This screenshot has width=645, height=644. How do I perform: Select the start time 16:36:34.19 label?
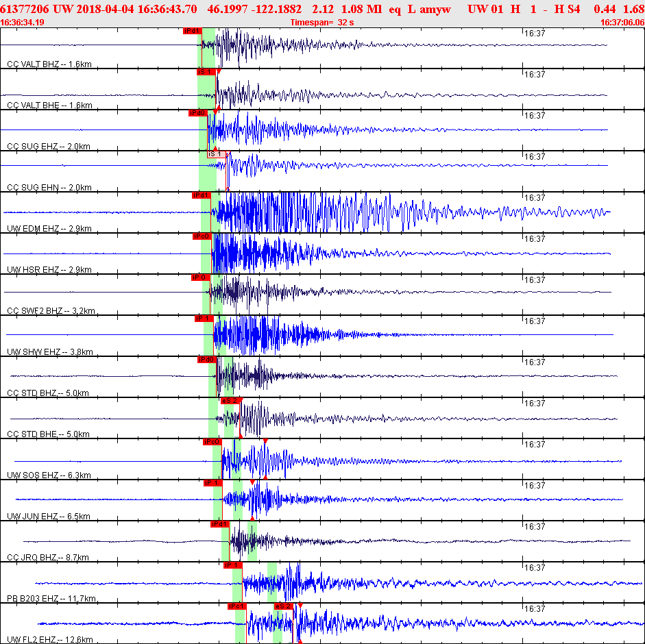coord(23,22)
